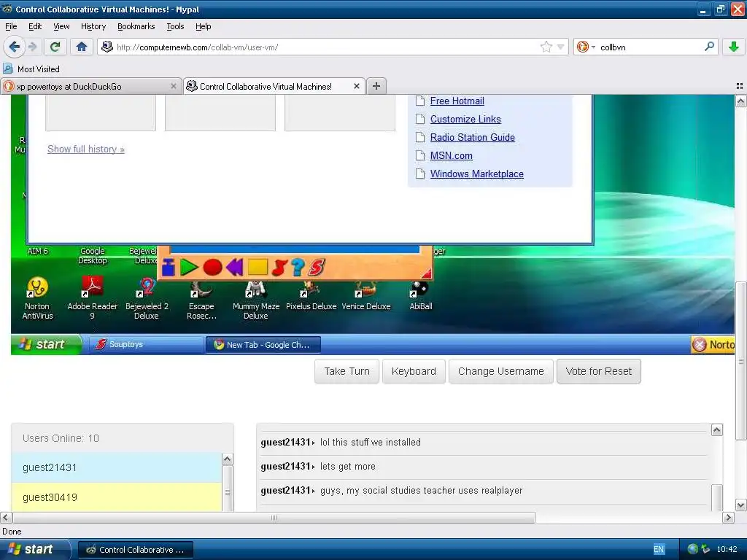Open Venice Deluxe desktop shortcut

(x=366, y=296)
